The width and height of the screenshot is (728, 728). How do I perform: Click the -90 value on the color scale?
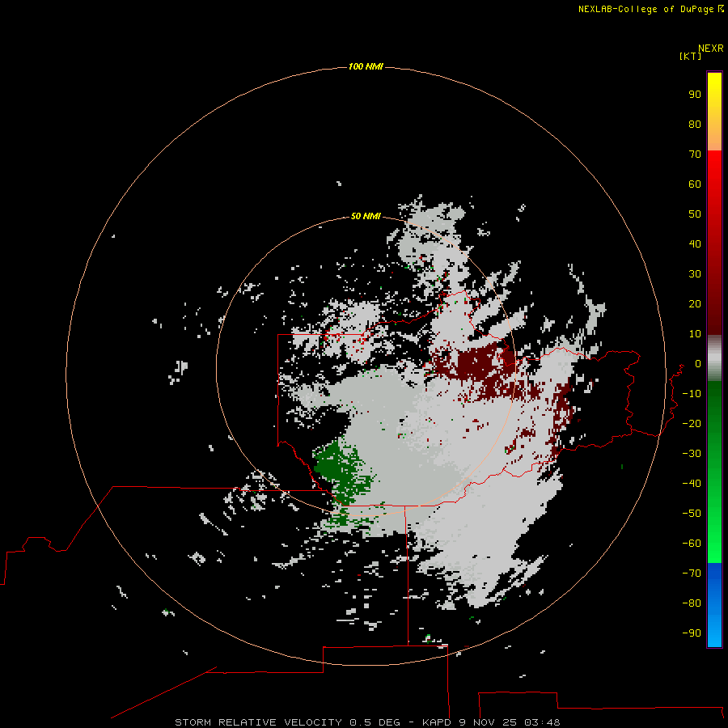(x=692, y=633)
